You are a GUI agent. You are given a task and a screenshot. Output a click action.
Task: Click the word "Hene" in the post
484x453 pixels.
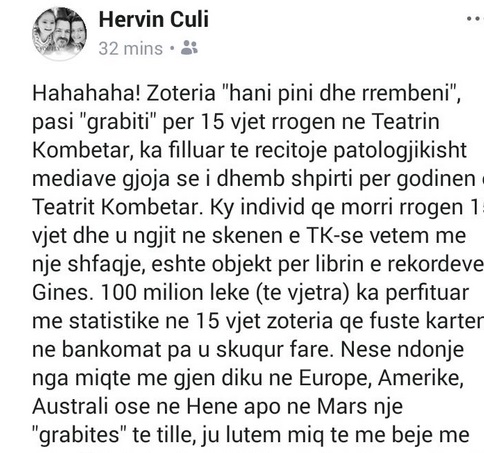(x=212, y=407)
